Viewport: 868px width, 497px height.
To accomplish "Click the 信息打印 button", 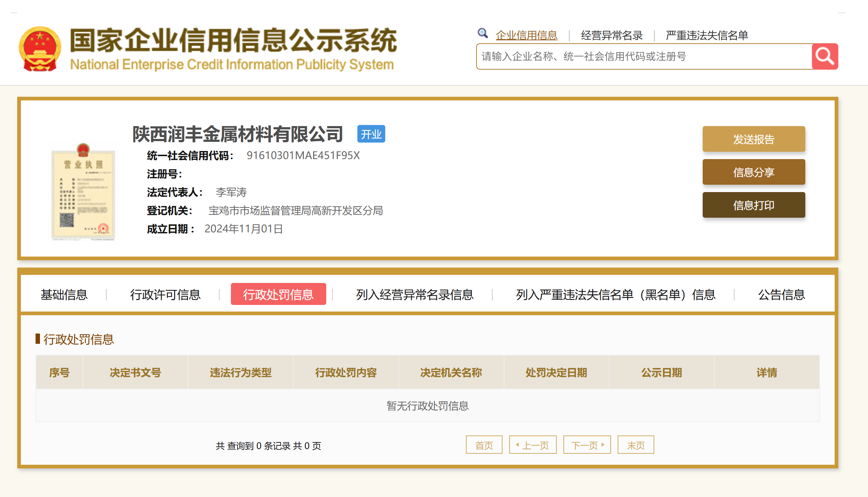I will (754, 205).
